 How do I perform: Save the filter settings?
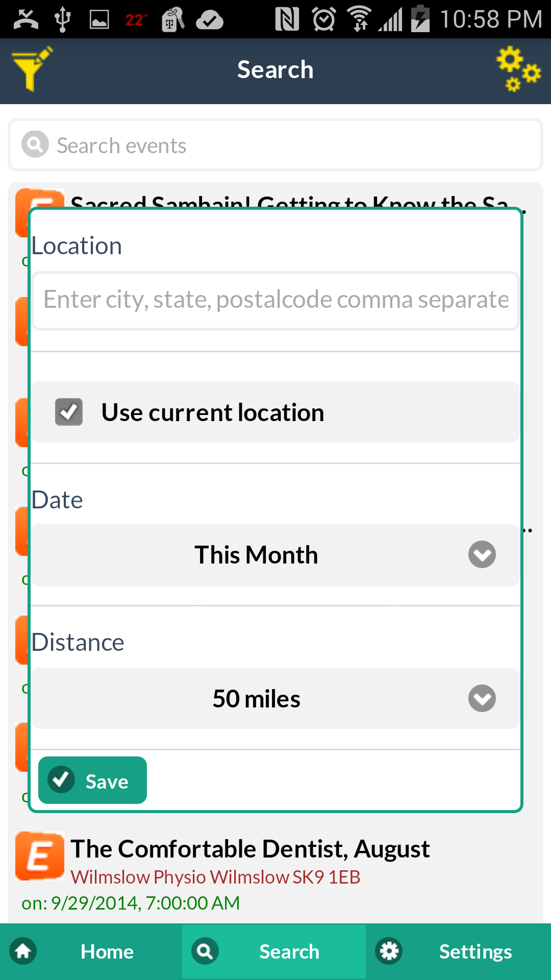pyautogui.click(x=92, y=780)
